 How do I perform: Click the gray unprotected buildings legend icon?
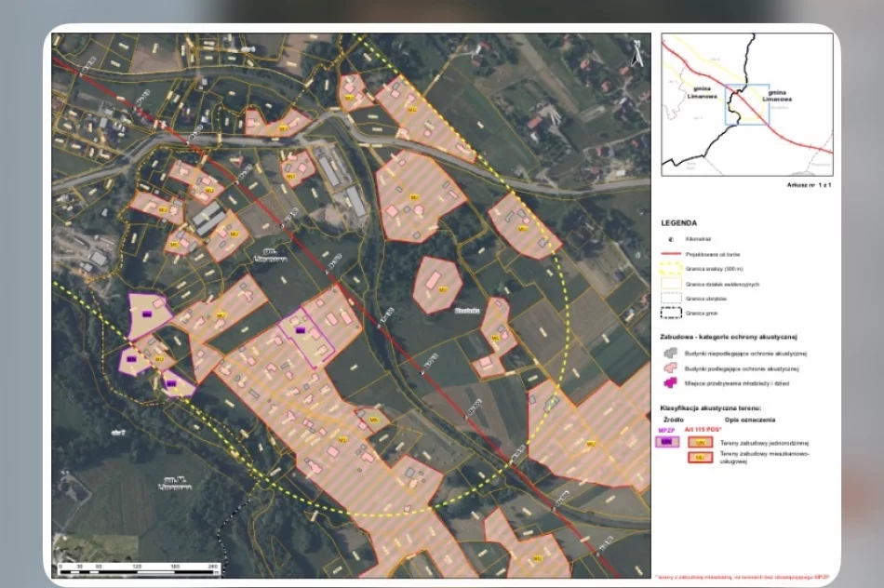670,354
